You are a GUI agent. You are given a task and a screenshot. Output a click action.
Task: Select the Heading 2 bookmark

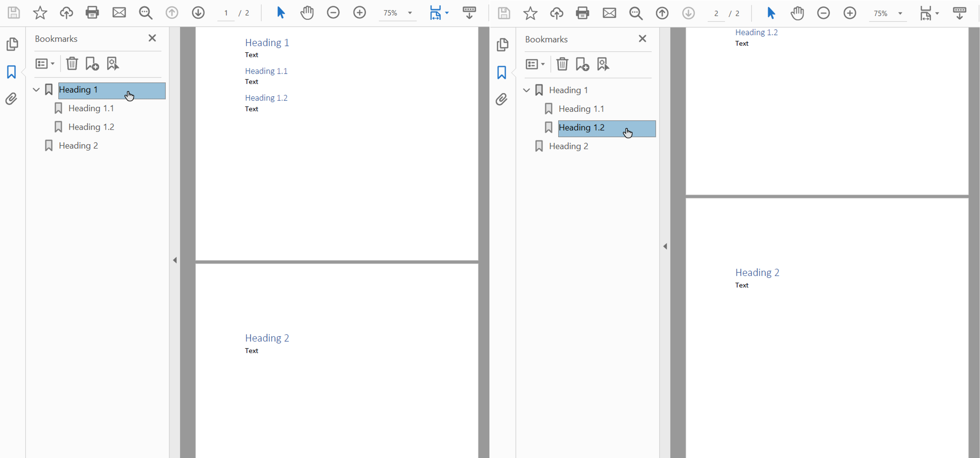78,145
